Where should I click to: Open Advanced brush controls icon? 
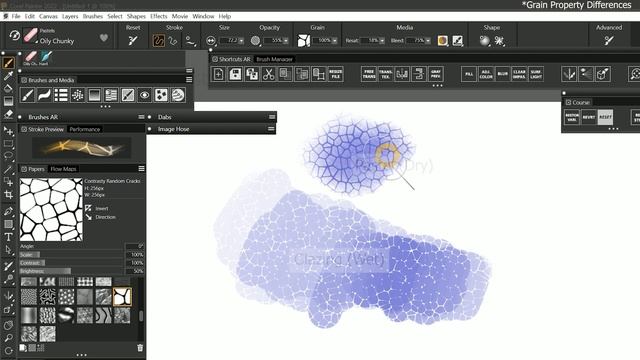point(609,40)
